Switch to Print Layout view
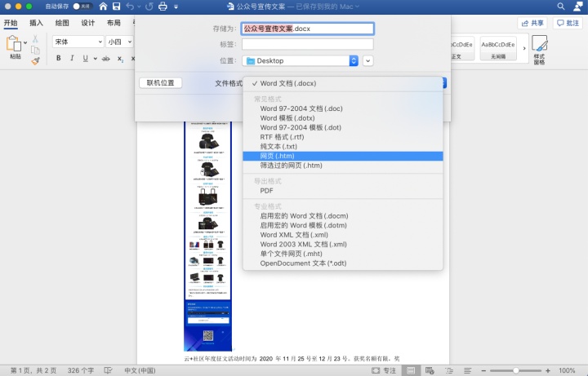Viewport: 588px width, 376px height. (411, 370)
